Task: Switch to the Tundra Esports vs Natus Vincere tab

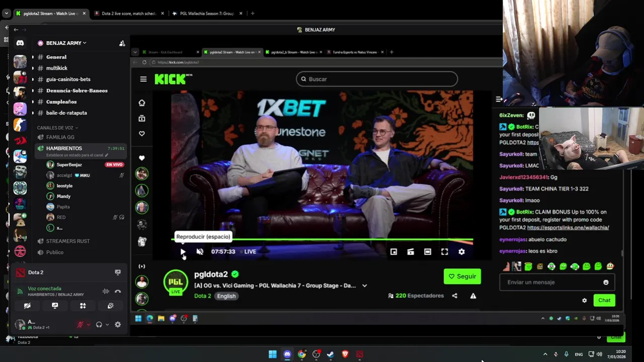Action: 355,52
